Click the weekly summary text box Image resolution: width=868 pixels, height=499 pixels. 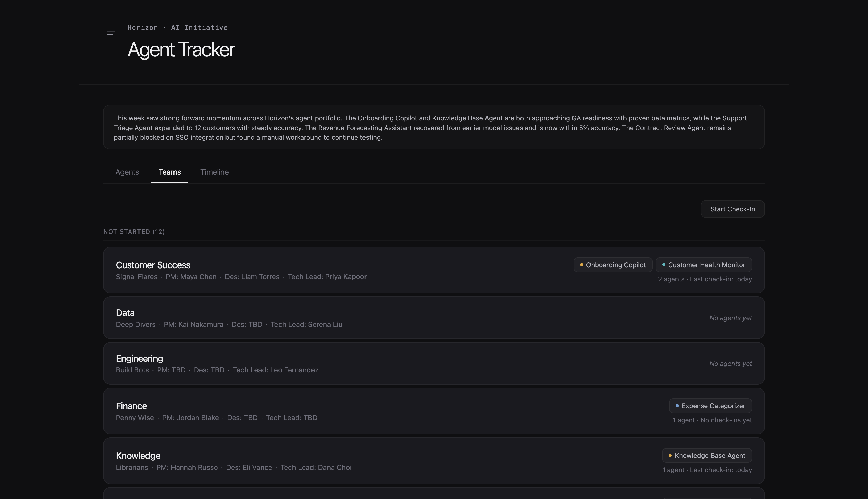click(434, 128)
